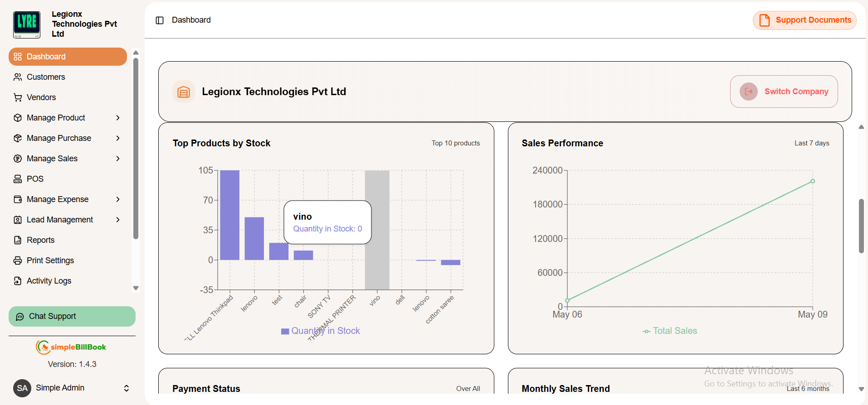Click the 'Monthly Sales Trend' heading
The height and width of the screenshot is (405, 868).
566,389
